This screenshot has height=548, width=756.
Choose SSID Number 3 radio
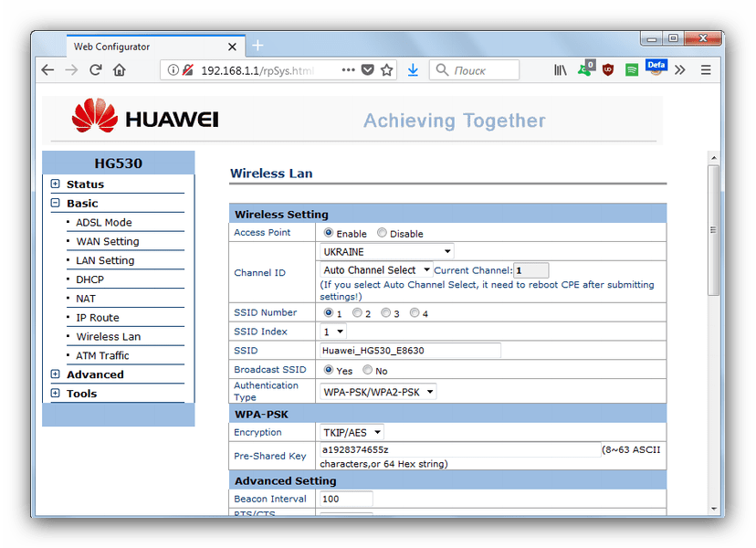tap(385, 312)
